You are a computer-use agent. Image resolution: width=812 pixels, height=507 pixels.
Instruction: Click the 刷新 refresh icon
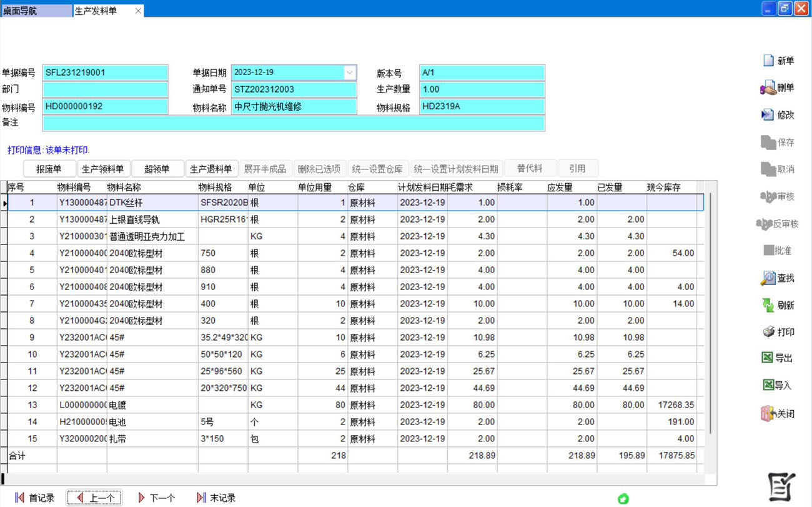tap(768, 305)
